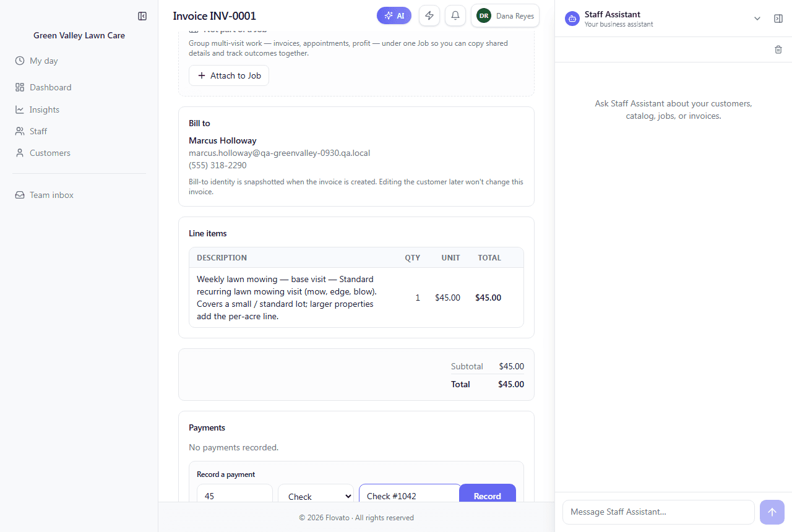Expand the Staff Assistant chevron dropdown
Viewport: 792px width, 532px height.
[x=757, y=19]
